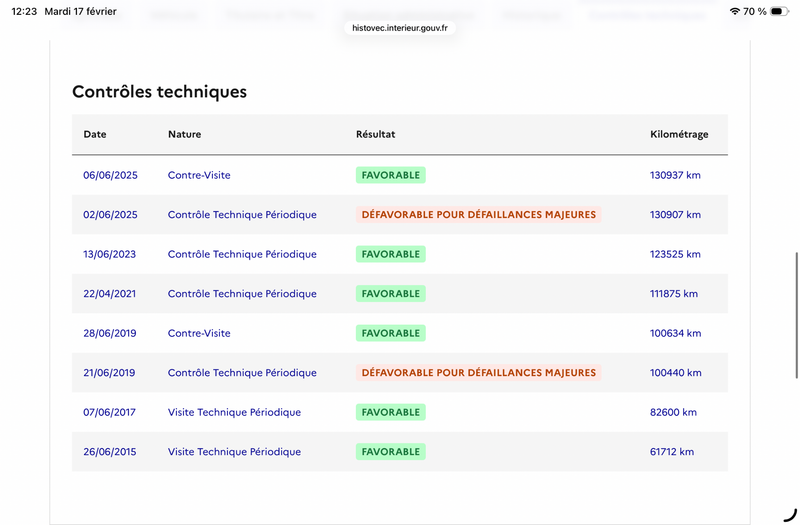Image resolution: width=800 pixels, height=525 pixels.
Task: Click the 61712 km mileage value
Action: [672, 452]
